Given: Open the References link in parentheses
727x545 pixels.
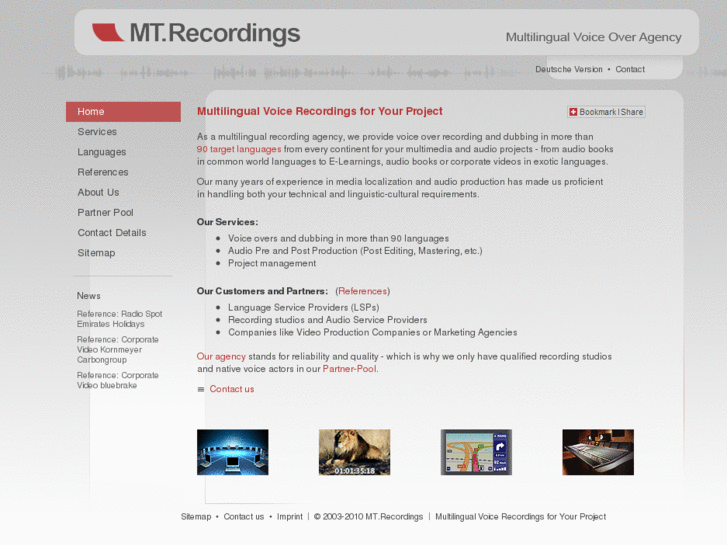Looking at the screenshot, I should coord(363,291).
